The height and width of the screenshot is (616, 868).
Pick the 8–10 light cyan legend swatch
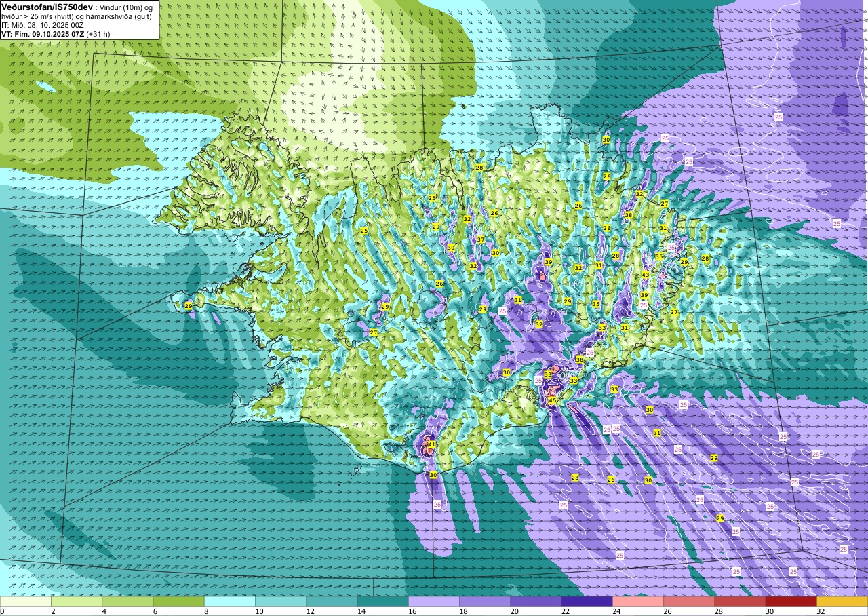[x=230, y=602]
